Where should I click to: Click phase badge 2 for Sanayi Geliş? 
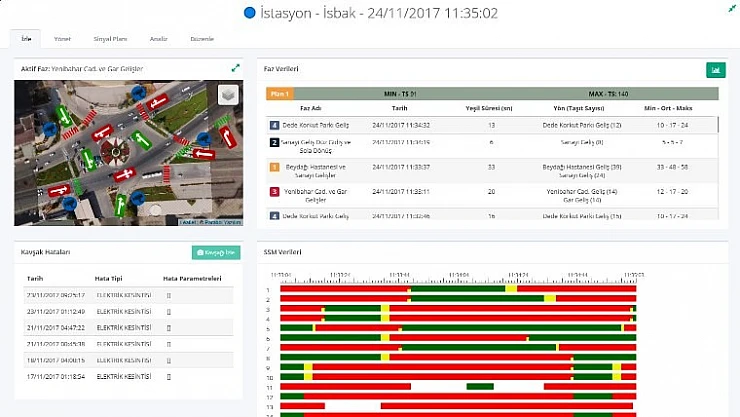point(274,142)
